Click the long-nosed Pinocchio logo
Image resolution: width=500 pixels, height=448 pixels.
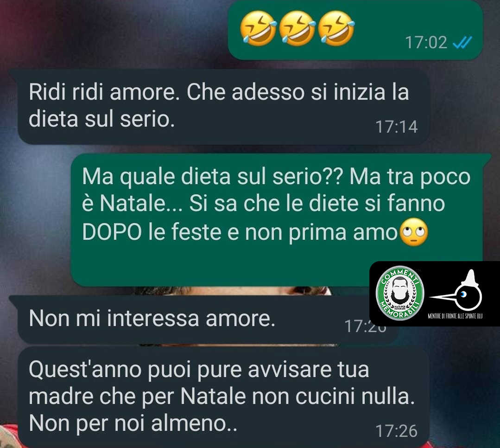coord(456,290)
